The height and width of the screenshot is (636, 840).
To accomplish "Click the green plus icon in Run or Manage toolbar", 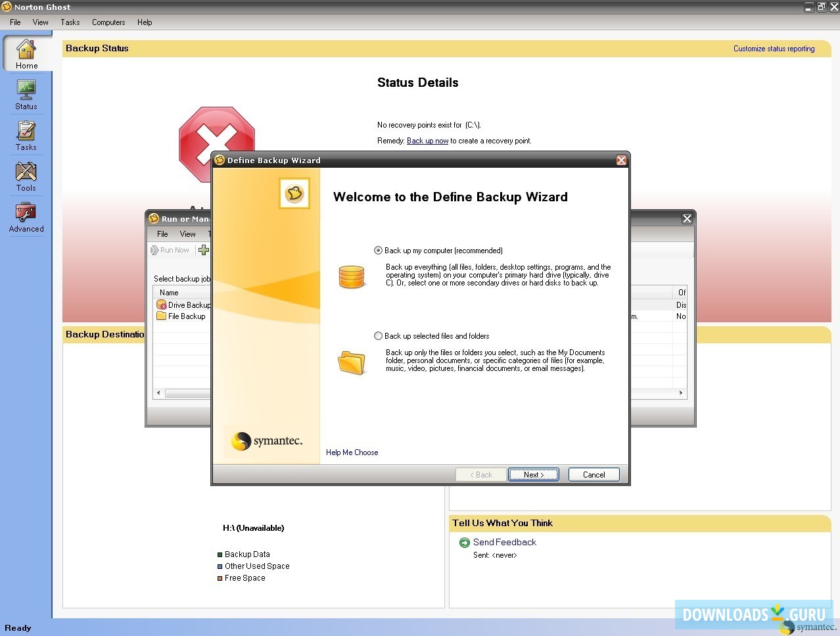I will pos(204,250).
